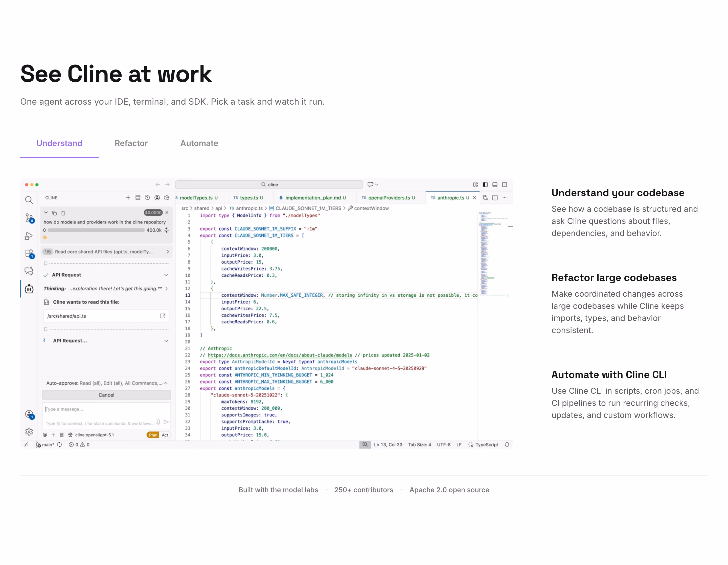Switch to the Automate tab
Image resolution: width=728 pixels, height=565 pixels.
pyautogui.click(x=199, y=143)
